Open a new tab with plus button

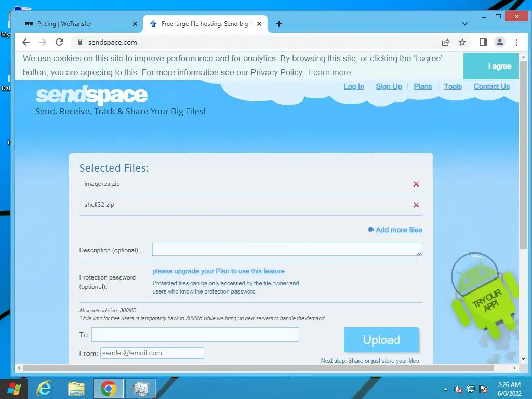278,24
